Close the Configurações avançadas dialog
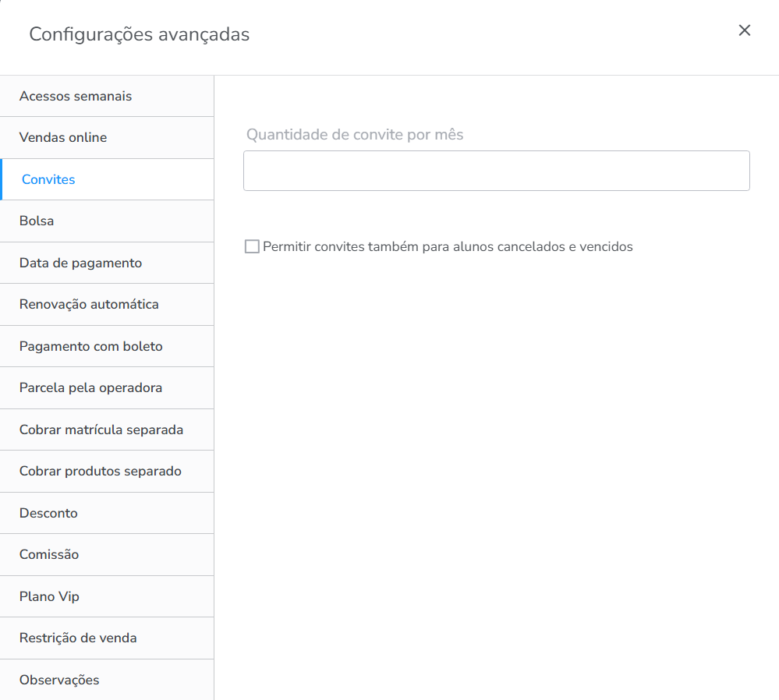This screenshot has height=700, width=779. [x=744, y=30]
